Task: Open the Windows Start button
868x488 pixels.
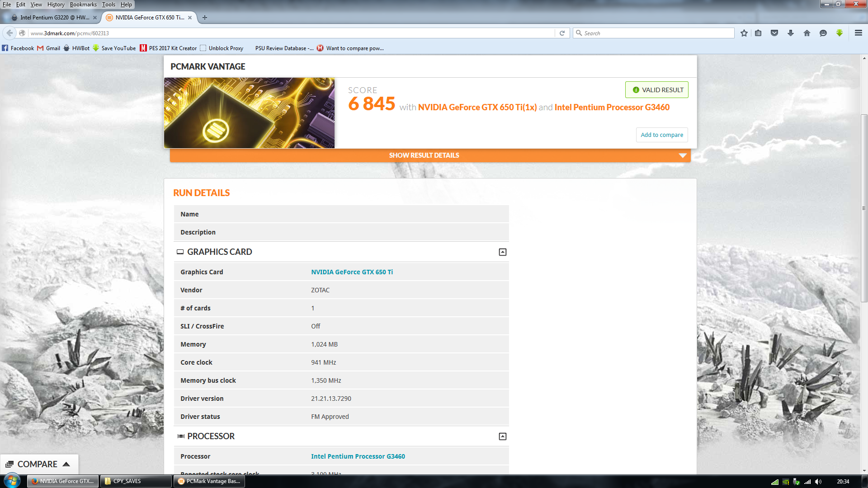Action: coord(12,481)
